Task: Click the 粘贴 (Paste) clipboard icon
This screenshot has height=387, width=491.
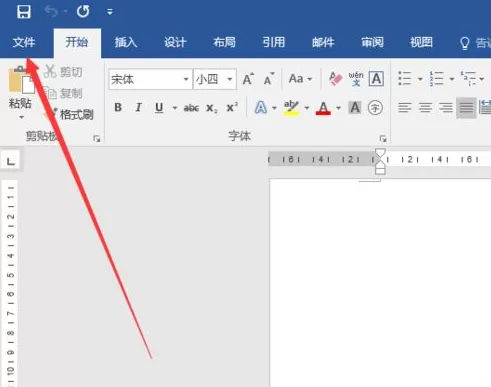Action: click(22, 80)
